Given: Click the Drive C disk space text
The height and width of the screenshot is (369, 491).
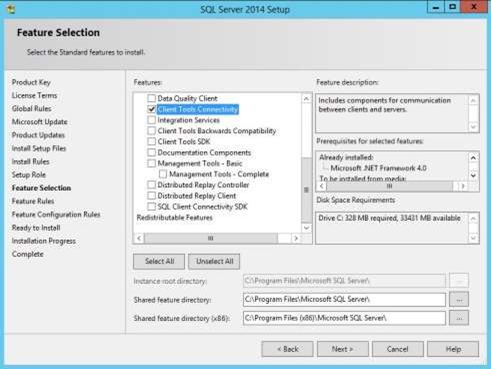Looking at the screenshot, I should click(x=389, y=218).
